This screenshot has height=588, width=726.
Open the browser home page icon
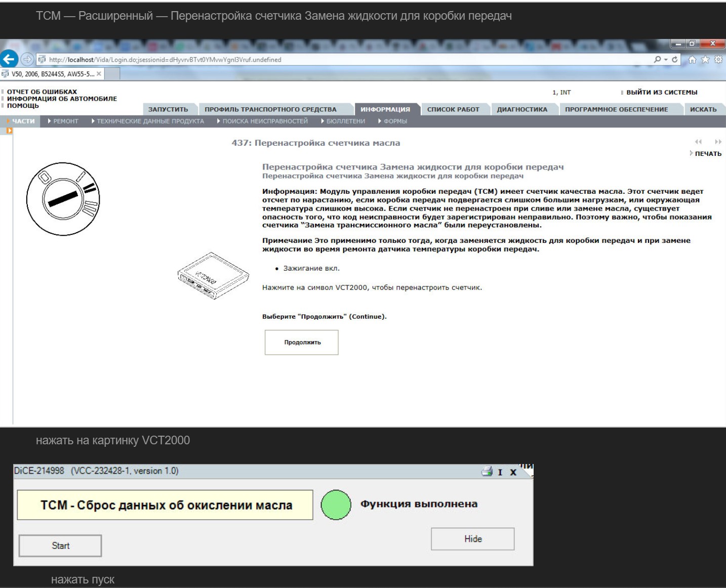(692, 60)
